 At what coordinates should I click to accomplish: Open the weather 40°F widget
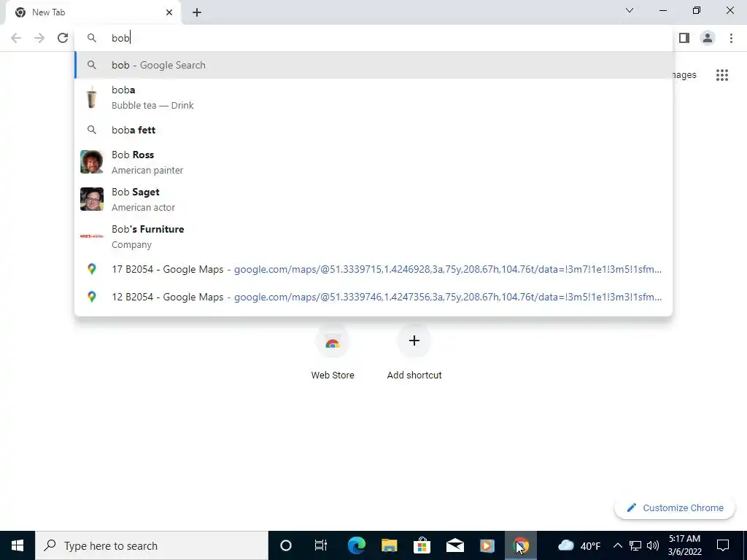coord(578,545)
